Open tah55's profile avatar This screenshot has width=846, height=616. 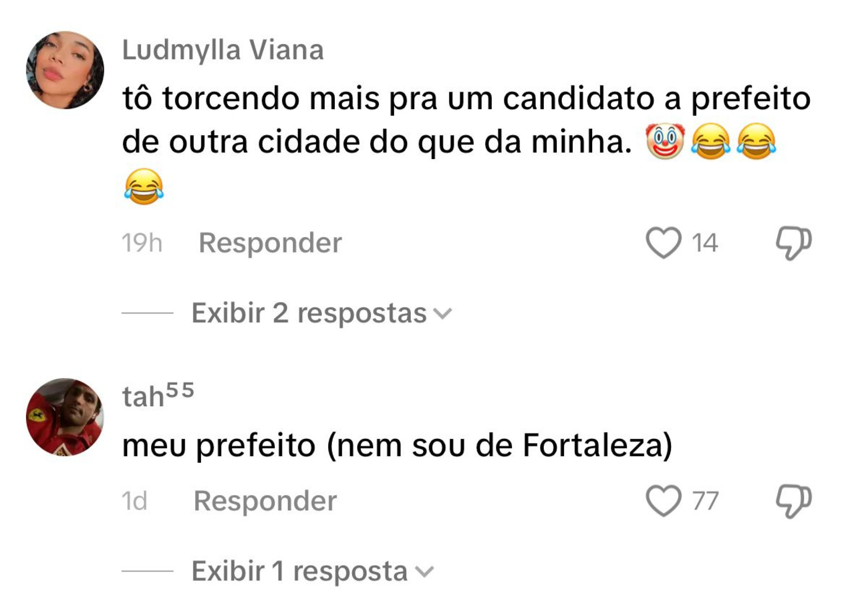click(x=65, y=417)
